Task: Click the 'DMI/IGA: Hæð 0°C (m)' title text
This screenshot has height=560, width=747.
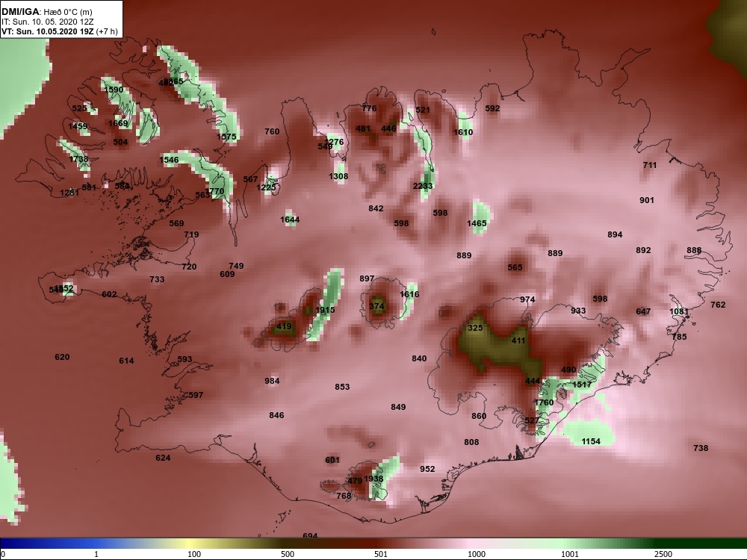Action: tap(46, 12)
